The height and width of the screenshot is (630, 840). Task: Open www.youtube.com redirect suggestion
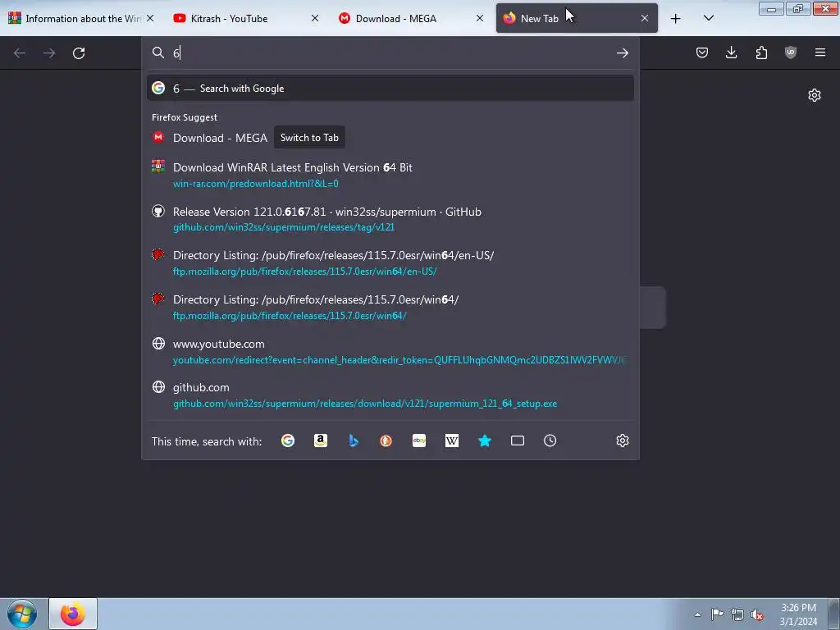coord(390,351)
